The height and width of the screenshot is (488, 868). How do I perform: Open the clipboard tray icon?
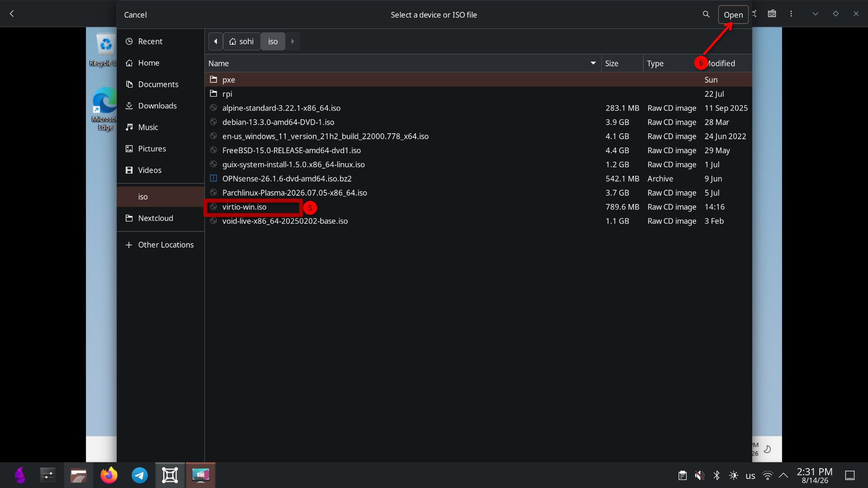[683, 475]
